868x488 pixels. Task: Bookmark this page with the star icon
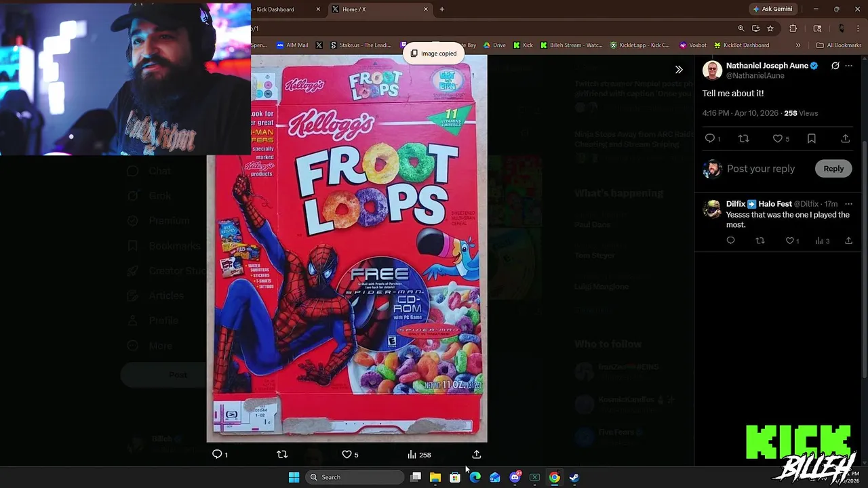[770, 28]
